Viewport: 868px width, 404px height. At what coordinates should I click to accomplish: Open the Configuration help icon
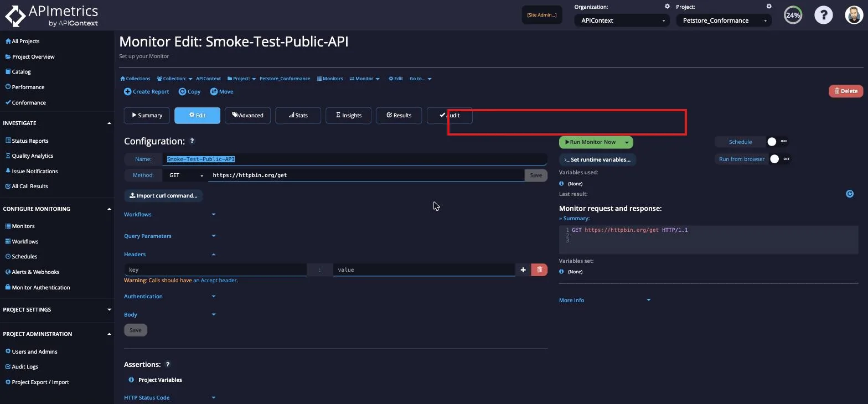click(x=192, y=141)
